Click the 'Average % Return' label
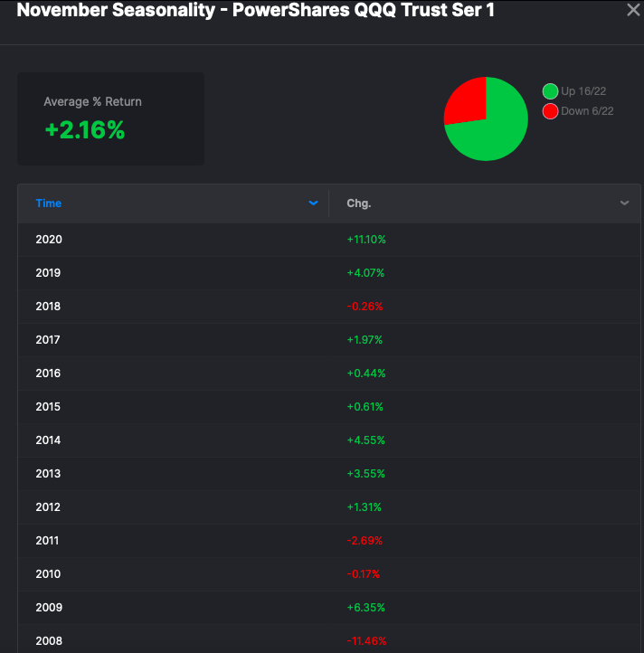The image size is (644, 653). (x=92, y=101)
